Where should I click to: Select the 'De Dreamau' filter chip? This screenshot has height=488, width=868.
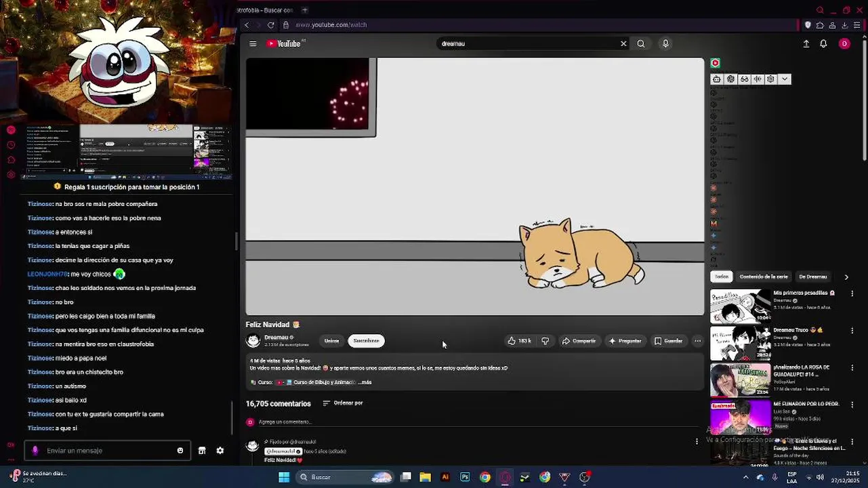coord(812,277)
